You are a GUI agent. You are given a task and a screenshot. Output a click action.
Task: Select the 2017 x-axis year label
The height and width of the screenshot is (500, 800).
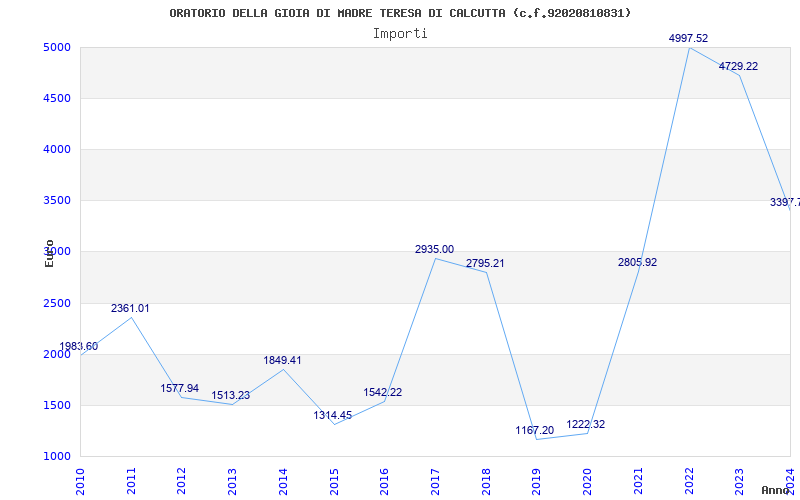(435, 479)
